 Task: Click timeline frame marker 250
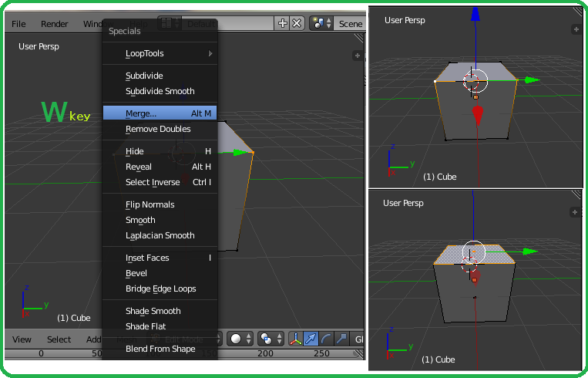click(x=321, y=353)
